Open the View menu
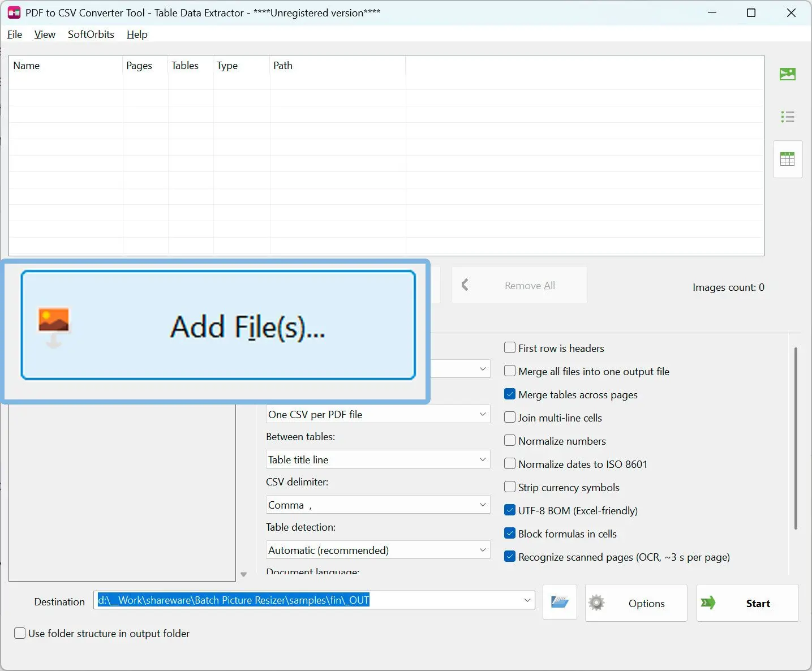The image size is (812, 671). click(x=45, y=35)
